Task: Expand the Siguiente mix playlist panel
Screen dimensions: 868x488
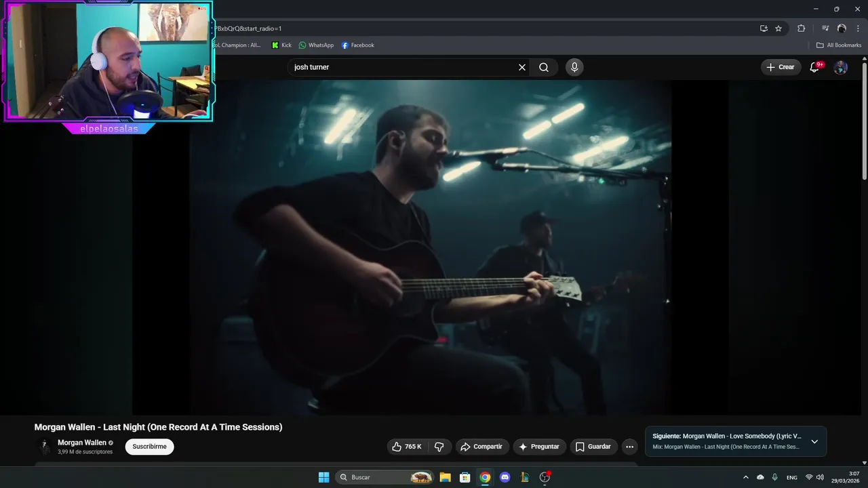Action: coord(814,442)
